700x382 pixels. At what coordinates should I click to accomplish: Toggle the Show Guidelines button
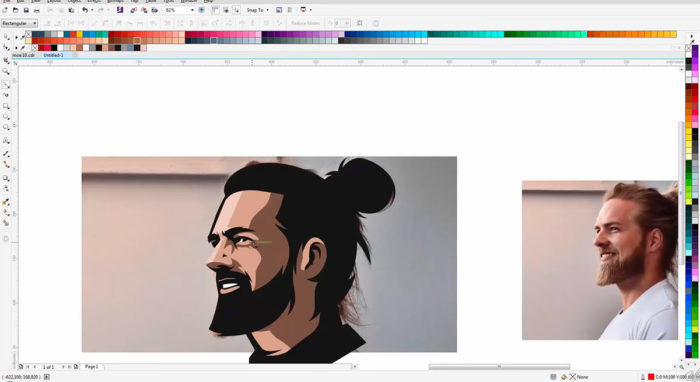click(x=236, y=10)
